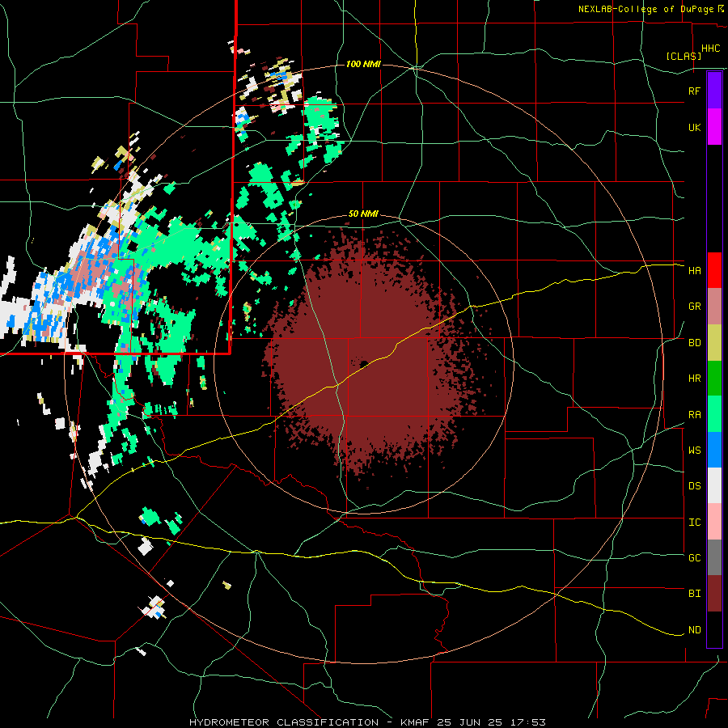
Task: Click the Hydrometeor Classification KMAF title text
Action: tap(367, 722)
